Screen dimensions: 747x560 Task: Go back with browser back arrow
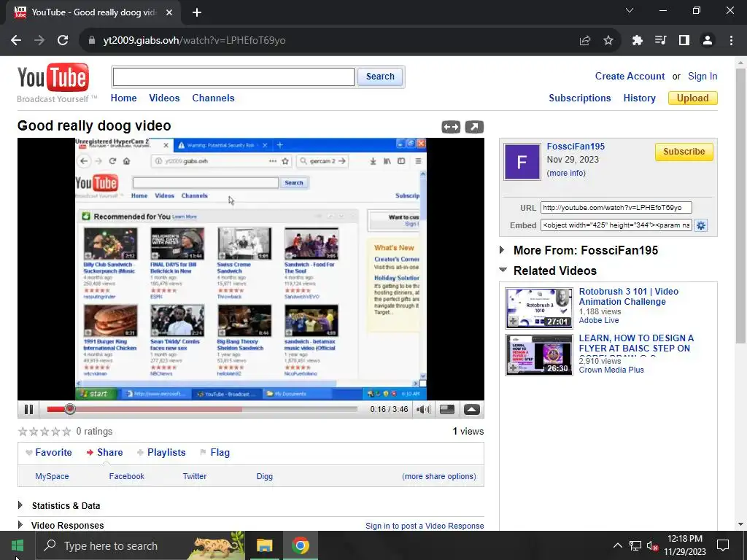16,41
